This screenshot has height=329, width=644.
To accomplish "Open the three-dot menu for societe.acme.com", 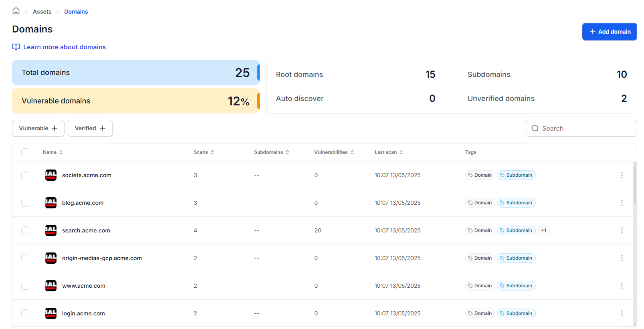I will pyautogui.click(x=622, y=175).
